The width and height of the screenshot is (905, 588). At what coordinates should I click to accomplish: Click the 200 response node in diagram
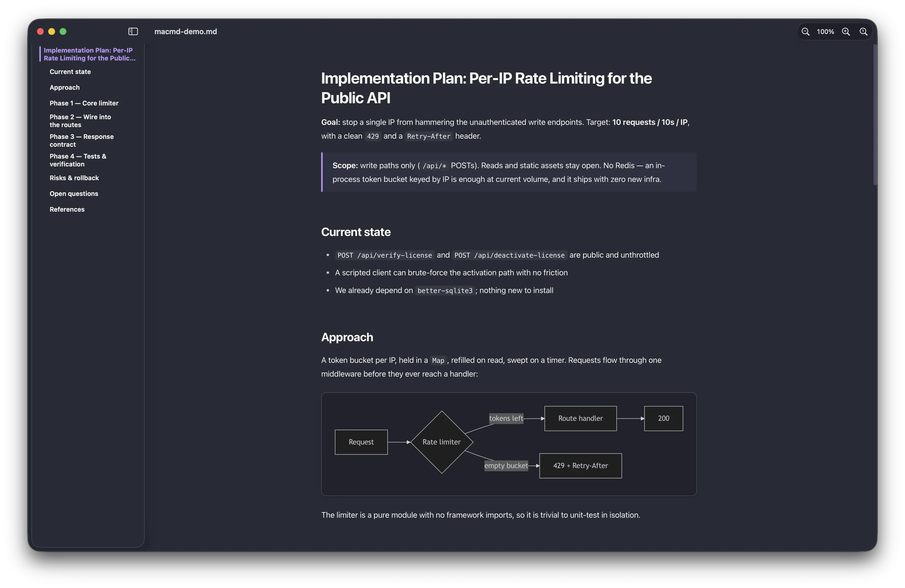664,418
